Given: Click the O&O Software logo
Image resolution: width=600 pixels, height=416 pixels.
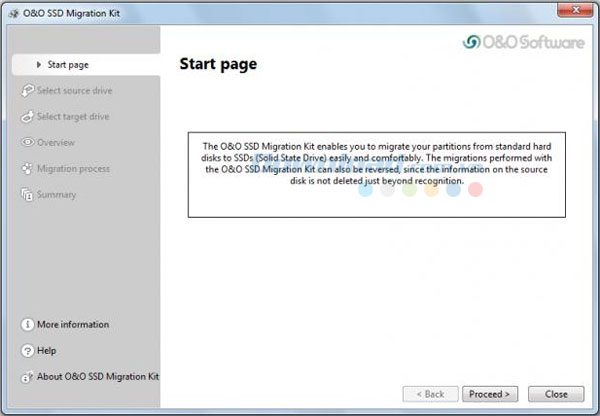Looking at the screenshot, I should tap(523, 42).
